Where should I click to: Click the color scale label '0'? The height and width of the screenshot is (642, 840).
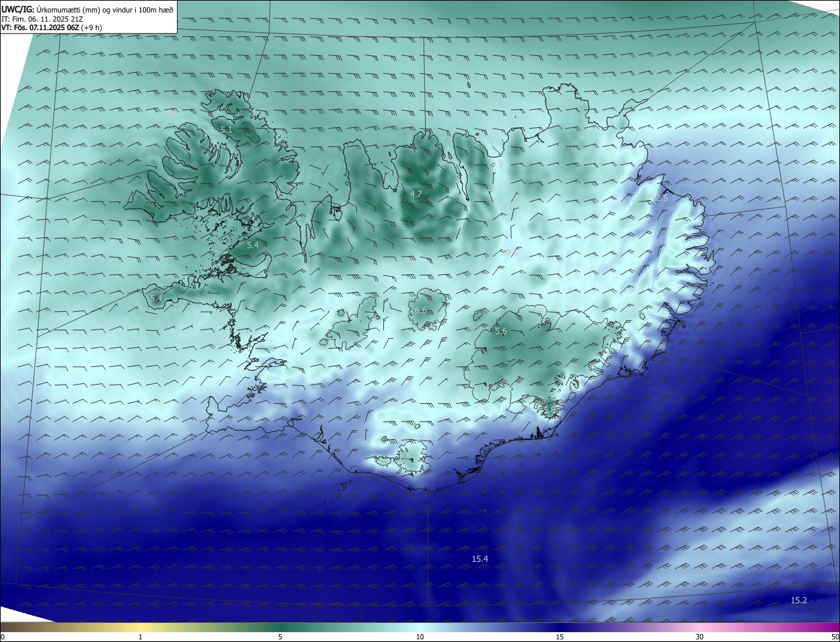coord(3,637)
